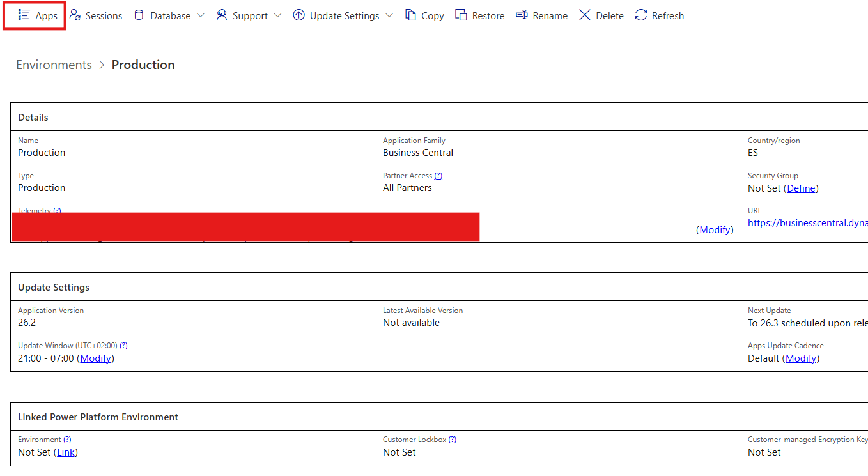868x476 pixels.
Task: Click the country/region ES value
Action: tap(753, 153)
